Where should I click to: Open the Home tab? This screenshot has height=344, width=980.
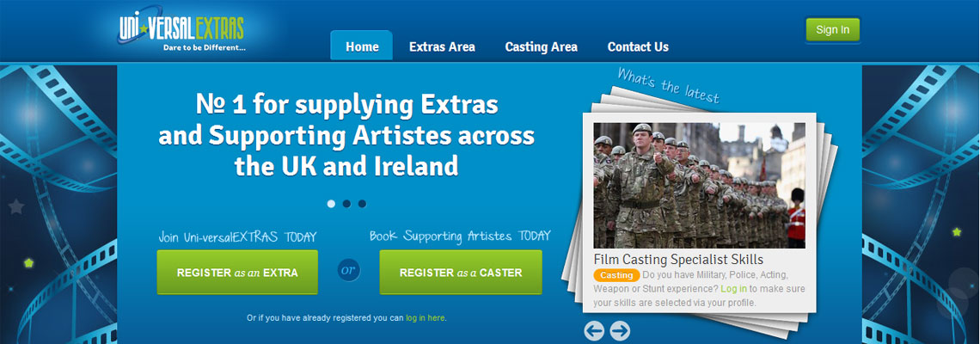pyautogui.click(x=362, y=46)
